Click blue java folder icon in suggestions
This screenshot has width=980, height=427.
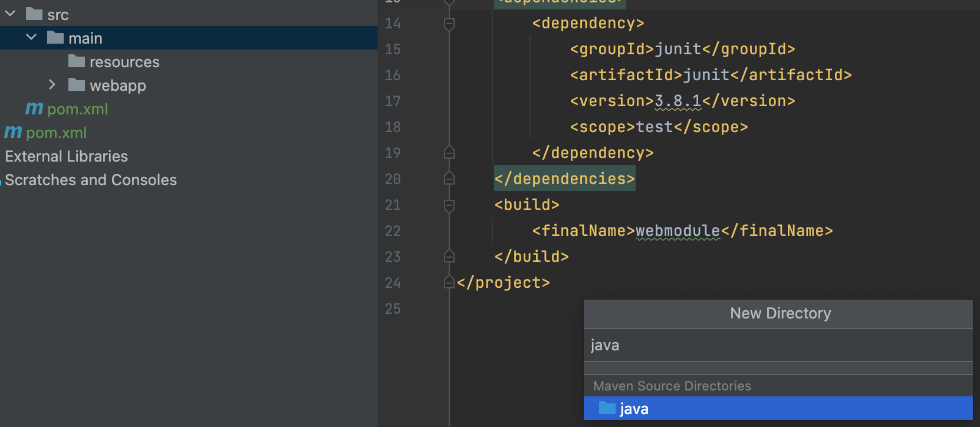607,408
